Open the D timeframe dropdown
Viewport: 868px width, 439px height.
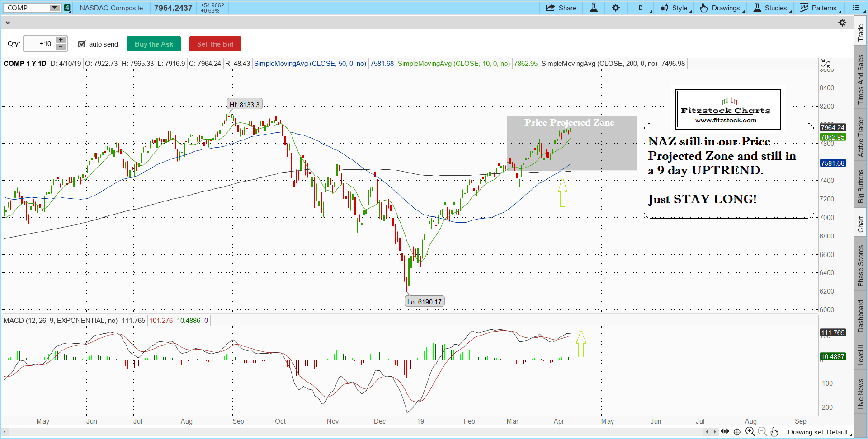[x=643, y=8]
